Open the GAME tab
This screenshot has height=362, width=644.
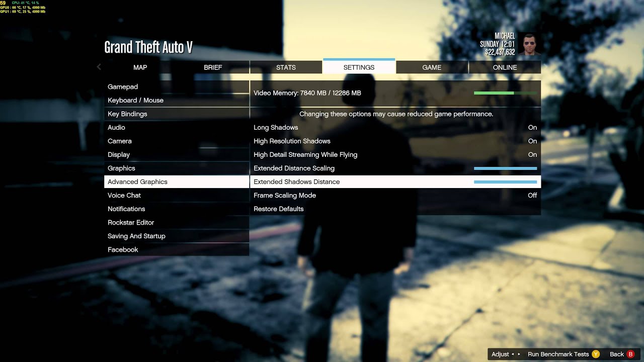[x=432, y=67]
